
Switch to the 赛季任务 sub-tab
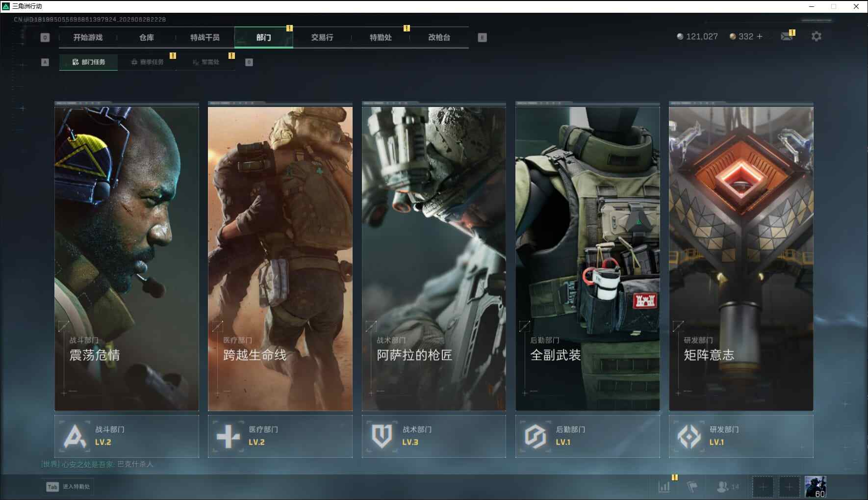pos(147,62)
